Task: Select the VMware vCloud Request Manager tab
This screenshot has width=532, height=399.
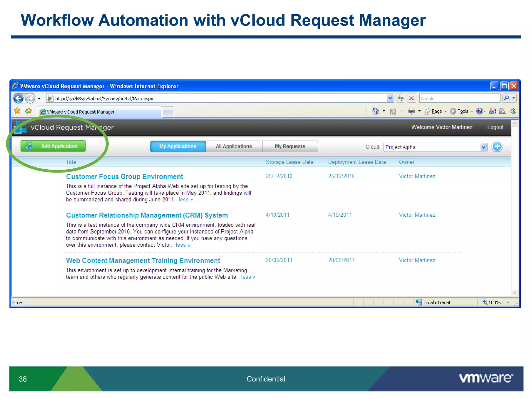Action: pyautogui.click(x=100, y=112)
